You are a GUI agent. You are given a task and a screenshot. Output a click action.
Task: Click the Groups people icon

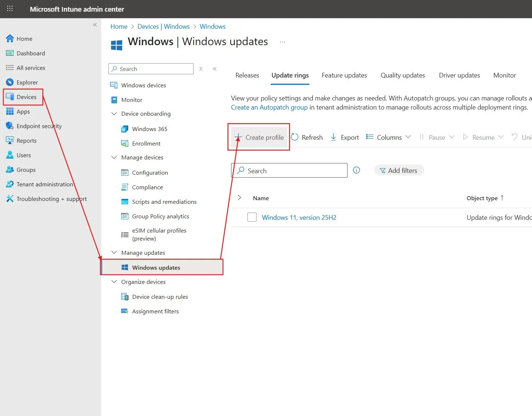[x=10, y=170]
